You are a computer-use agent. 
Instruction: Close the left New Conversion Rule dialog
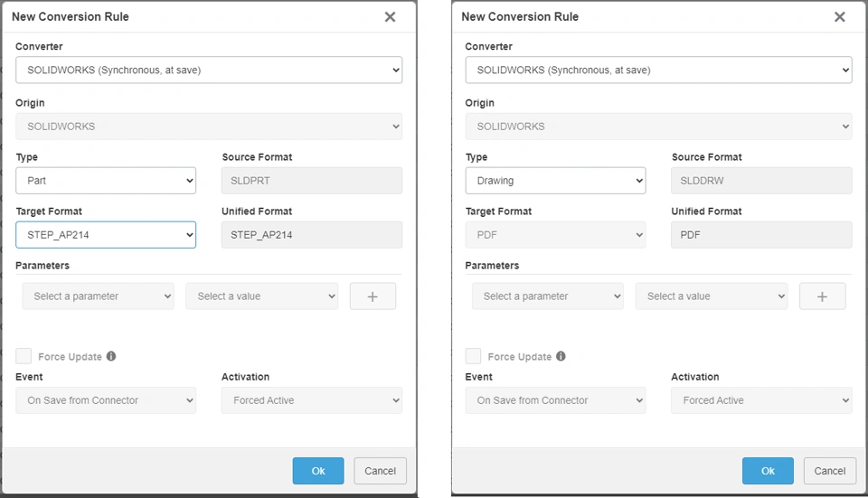point(390,16)
